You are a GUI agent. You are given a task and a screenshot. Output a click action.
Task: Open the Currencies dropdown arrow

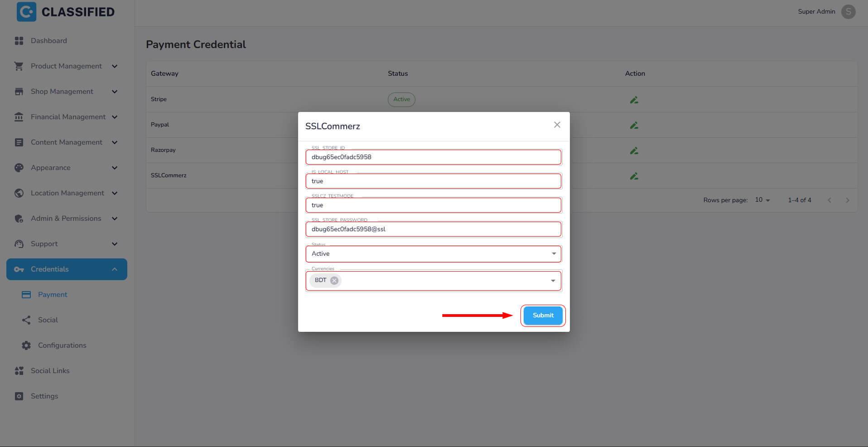[553, 281]
